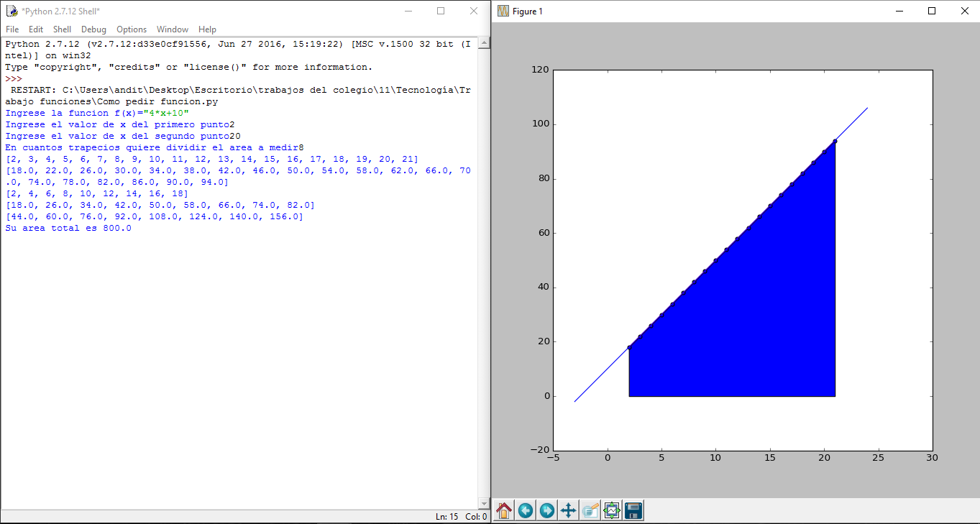
Task: Close the Figure 1 window
Action: 964,11
